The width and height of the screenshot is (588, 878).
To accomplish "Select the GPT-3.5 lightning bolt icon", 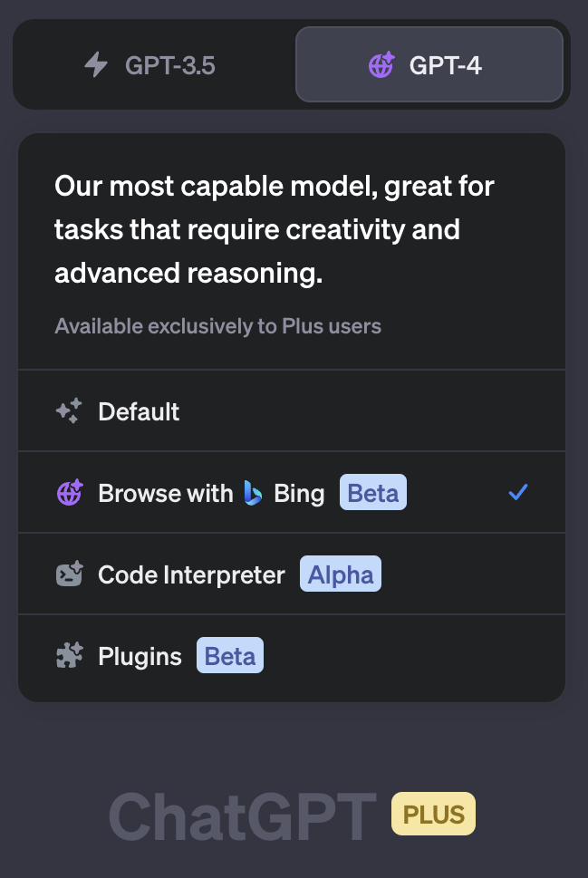I will 95,64.
